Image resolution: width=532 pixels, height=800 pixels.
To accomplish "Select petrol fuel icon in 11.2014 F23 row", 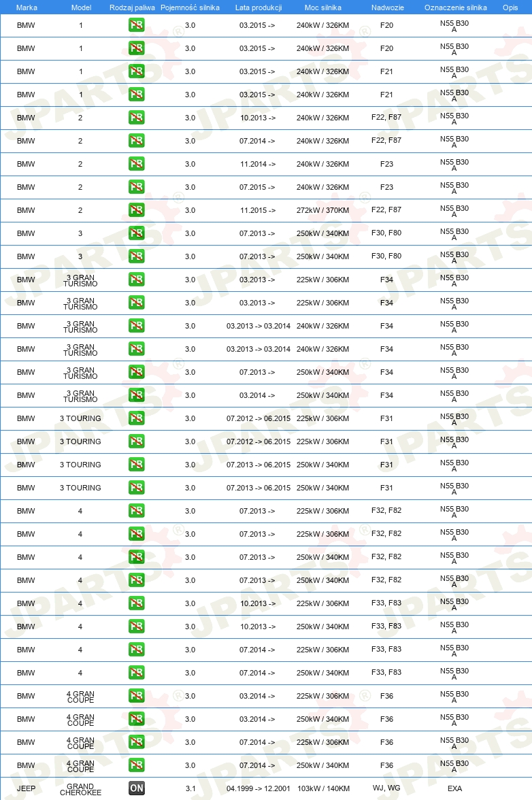I will pyautogui.click(x=136, y=164).
